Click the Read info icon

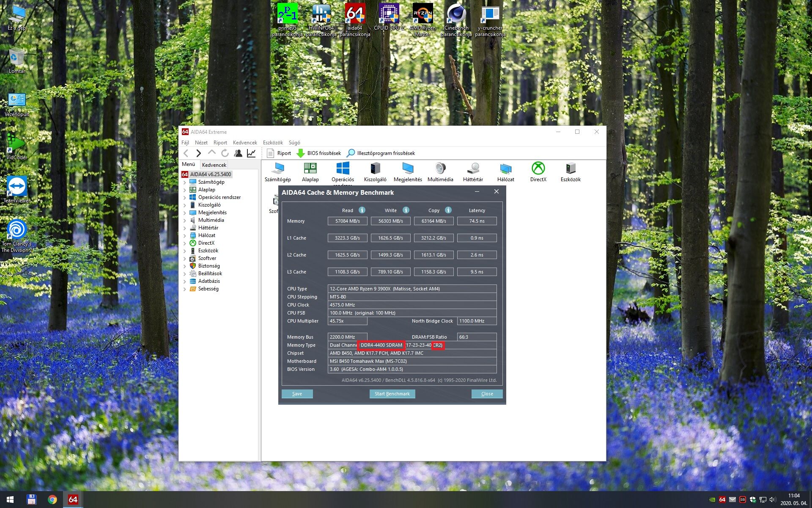pos(362,210)
